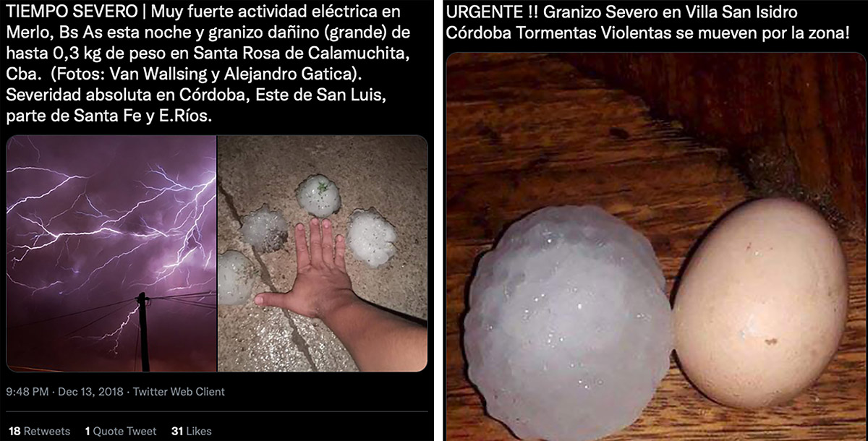Viewport: 868px width, 441px height.
Task: Open the purple lightning storm photo
Action: click(x=111, y=254)
